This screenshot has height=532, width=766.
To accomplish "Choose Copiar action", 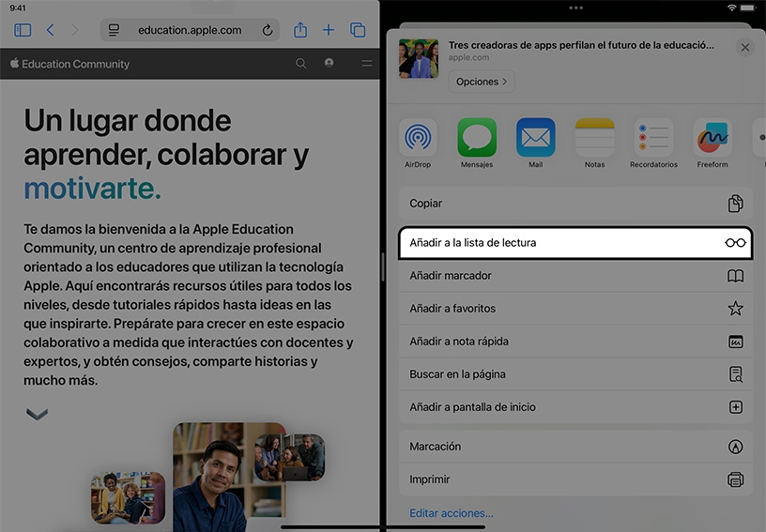I will pos(575,203).
